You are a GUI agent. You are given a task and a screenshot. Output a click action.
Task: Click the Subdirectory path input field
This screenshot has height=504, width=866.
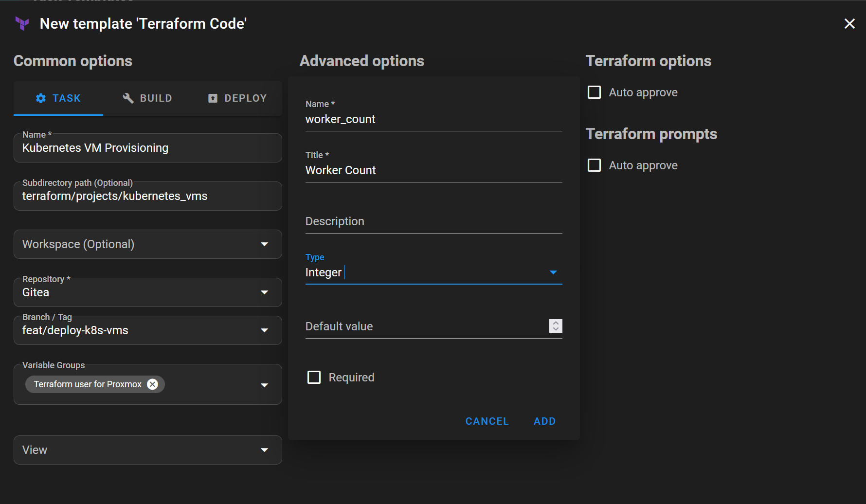(148, 196)
